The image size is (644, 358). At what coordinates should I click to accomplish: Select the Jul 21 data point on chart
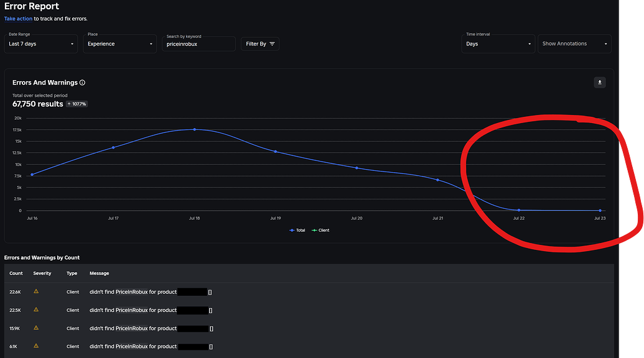coord(437,180)
